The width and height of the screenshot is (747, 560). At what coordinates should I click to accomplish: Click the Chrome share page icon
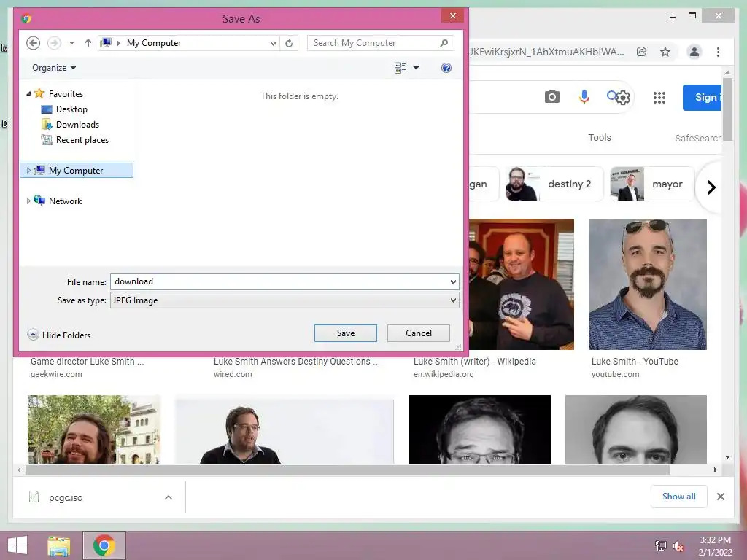tap(642, 52)
